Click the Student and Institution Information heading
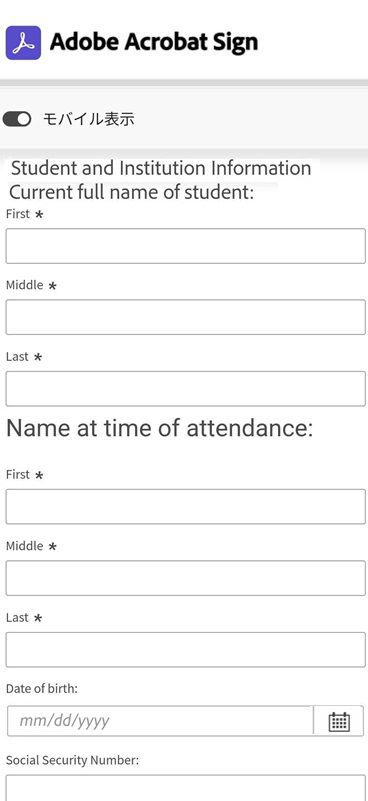Viewport: 368px width, 801px height. 161,168
